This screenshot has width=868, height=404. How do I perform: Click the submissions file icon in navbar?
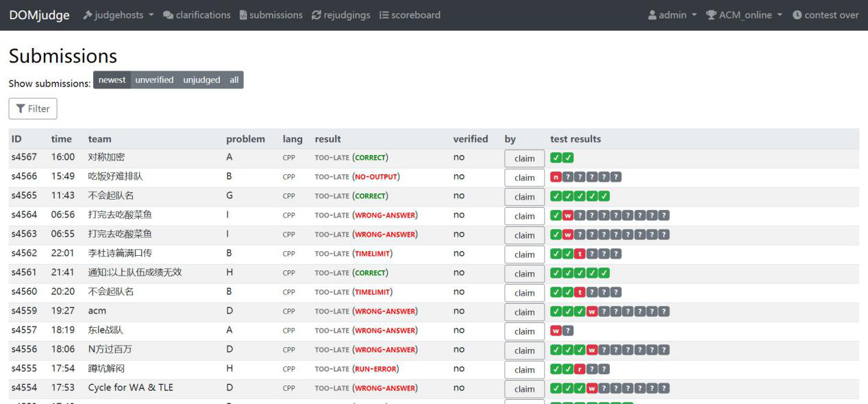tap(243, 15)
